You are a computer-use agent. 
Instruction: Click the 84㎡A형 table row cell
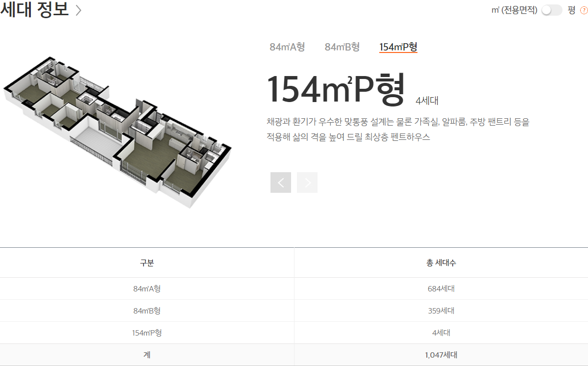tap(147, 289)
